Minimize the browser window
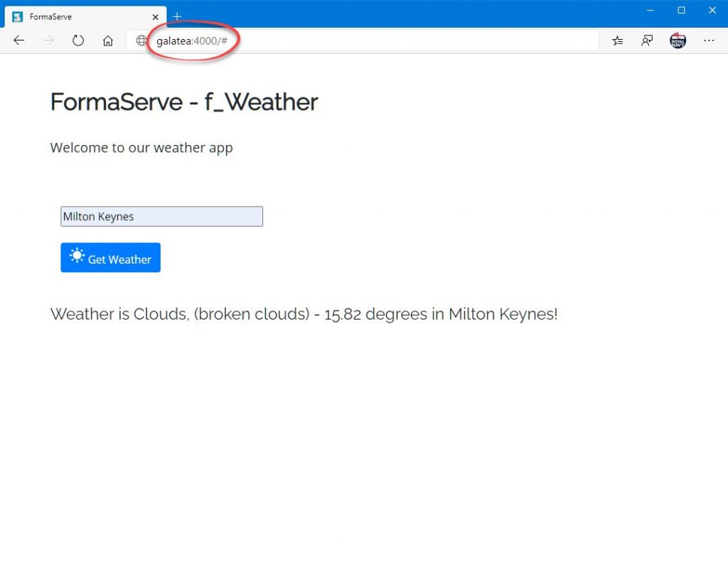The width and height of the screenshot is (728, 567). 650,10
